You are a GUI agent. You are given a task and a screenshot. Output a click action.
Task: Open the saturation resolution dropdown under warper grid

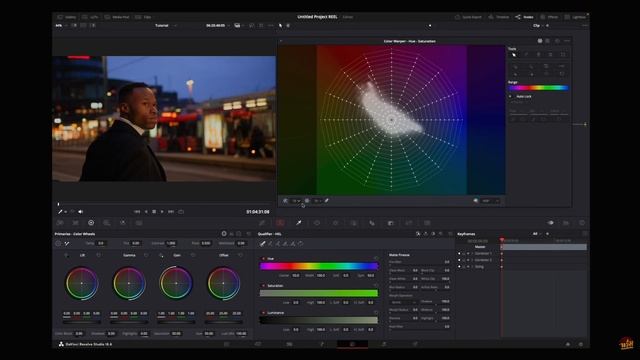pyautogui.click(x=318, y=201)
